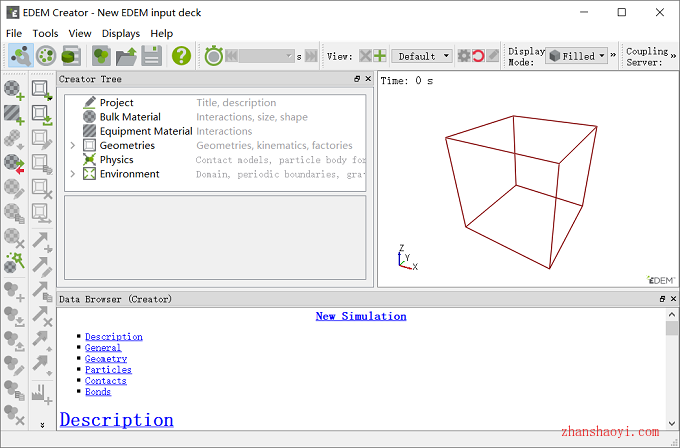Transfer material with green and red arrows
The height and width of the screenshot is (448, 680).
[x=14, y=164]
